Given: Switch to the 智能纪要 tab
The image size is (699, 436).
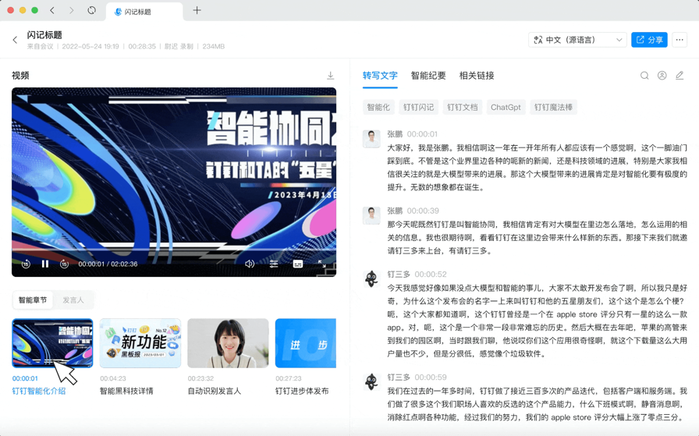Looking at the screenshot, I should pyautogui.click(x=429, y=76).
